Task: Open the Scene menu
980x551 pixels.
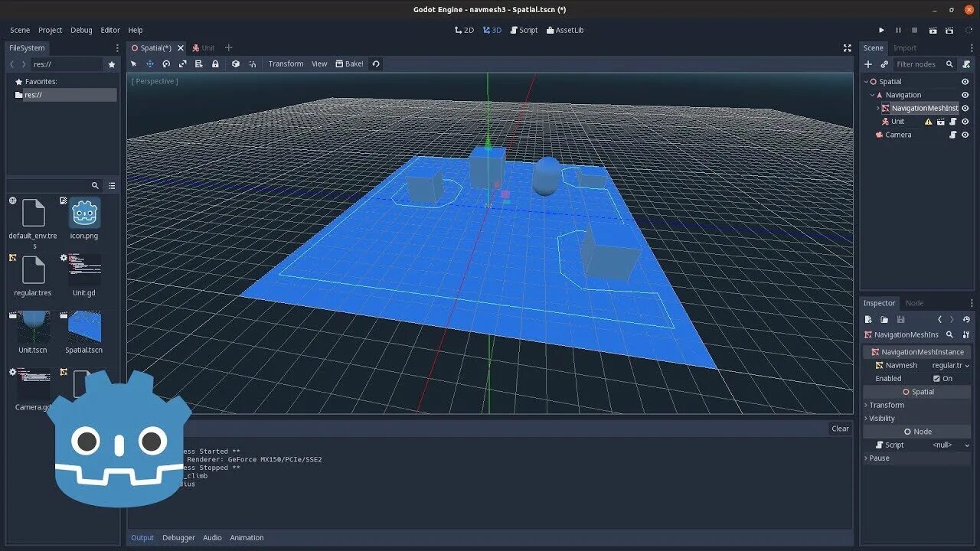Action: click(x=20, y=30)
